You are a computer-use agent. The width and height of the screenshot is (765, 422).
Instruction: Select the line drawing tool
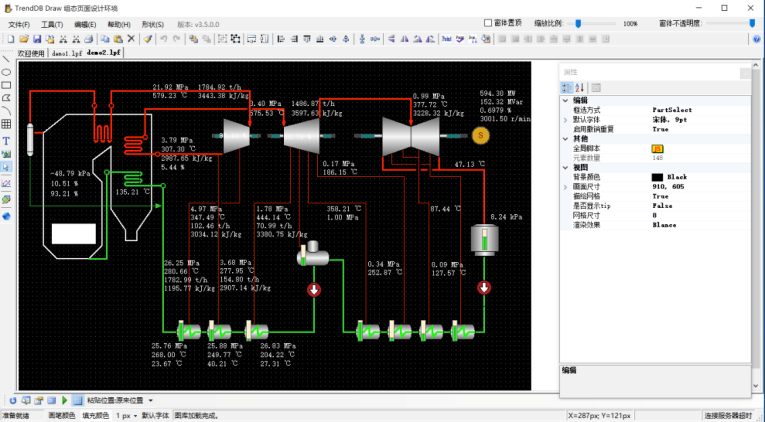tap(6, 58)
